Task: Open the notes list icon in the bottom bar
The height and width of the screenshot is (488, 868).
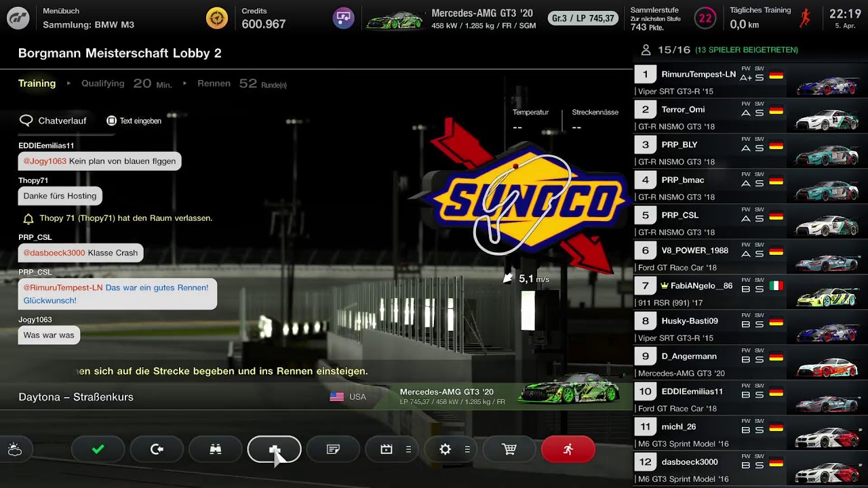Action: pos(333,449)
